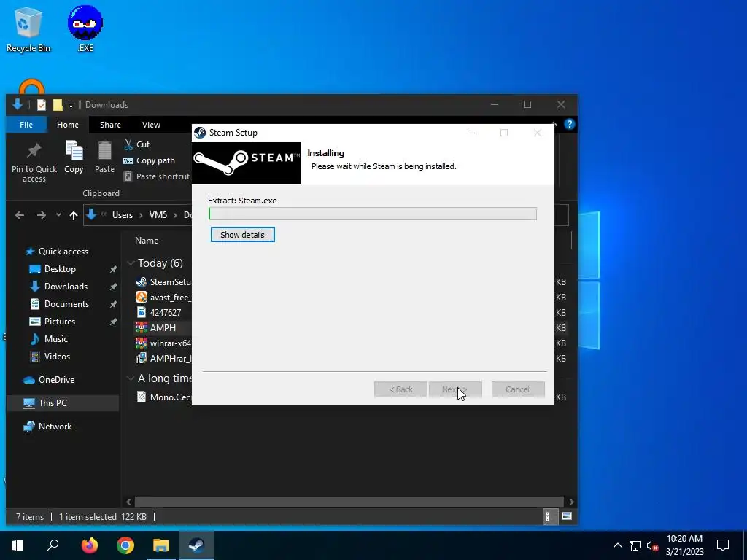
Task: Click the horizontal scrollbar in Explorer
Action: 349,502
